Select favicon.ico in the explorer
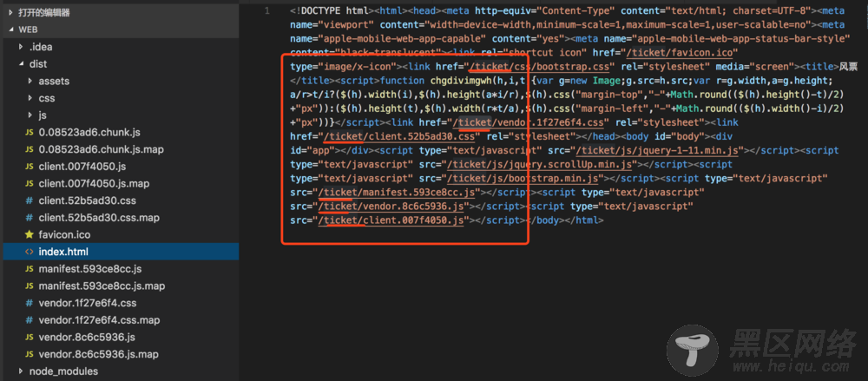The image size is (868, 381). click(x=64, y=235)
